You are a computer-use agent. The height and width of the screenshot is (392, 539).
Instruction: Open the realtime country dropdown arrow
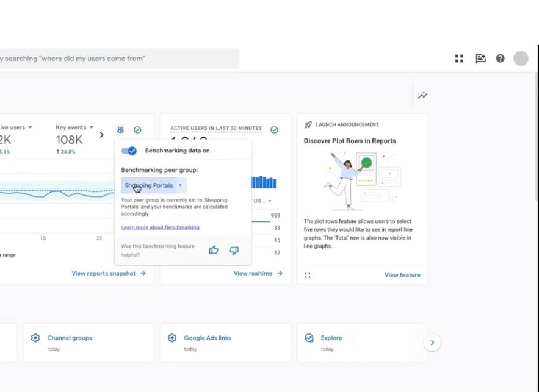[269, 201]
